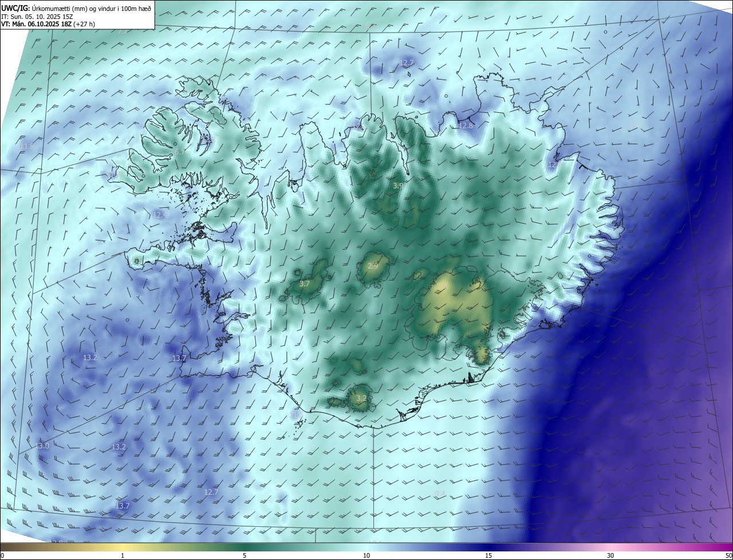Click the map value label "6.7" in the Westfjords

coord(180,152)
